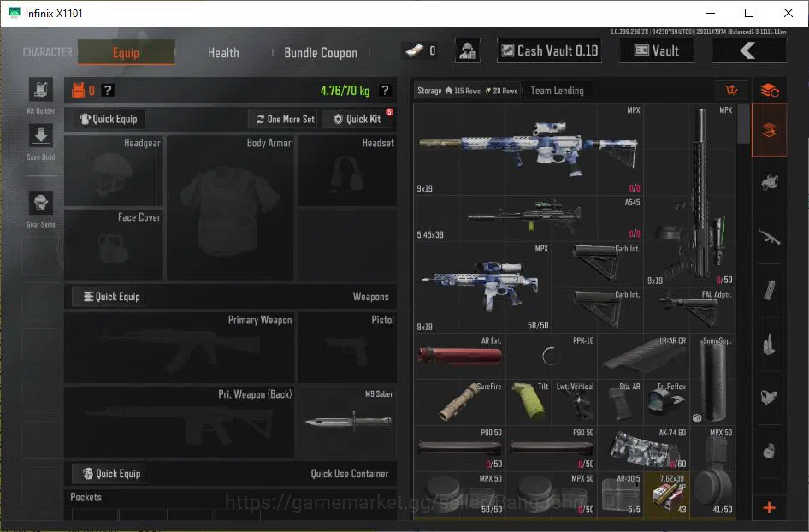Screen dimensions: 809x532
Task: Click Quick Equip above Headgear
Action: click(x=109, y=119)
